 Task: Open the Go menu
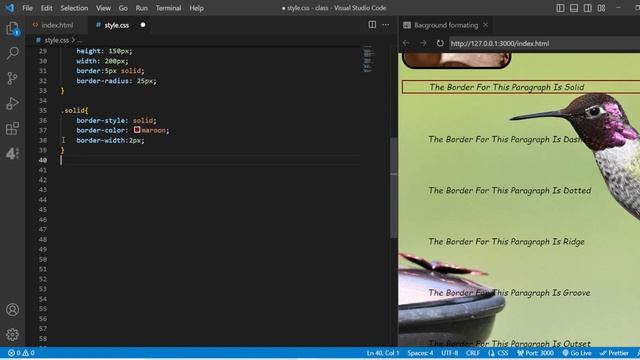pyautogui.click(x=123, y=8)
